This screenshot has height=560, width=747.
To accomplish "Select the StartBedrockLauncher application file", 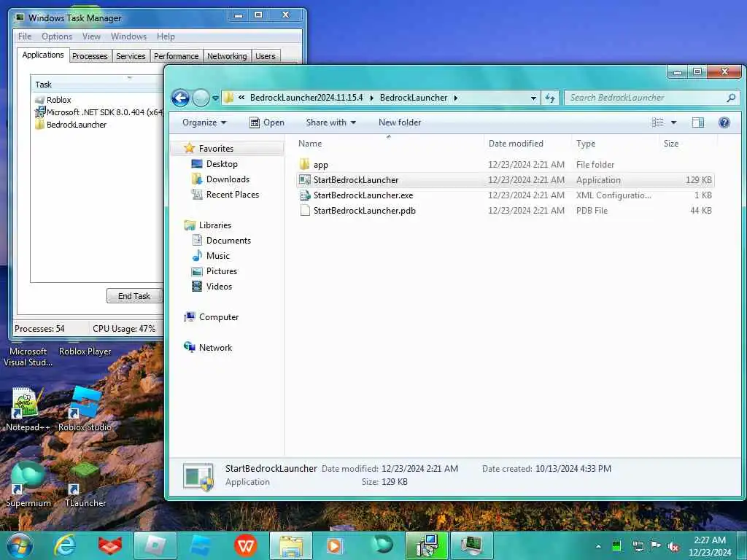I will point(505,180).
